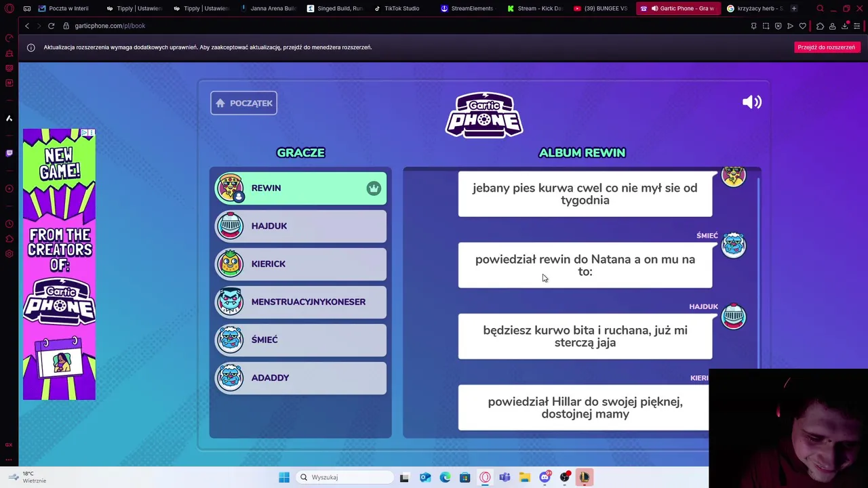The height and width of the screenshot is (488, 868).
Task: Open File Explorer from taskbar
Action: point(525,477)
